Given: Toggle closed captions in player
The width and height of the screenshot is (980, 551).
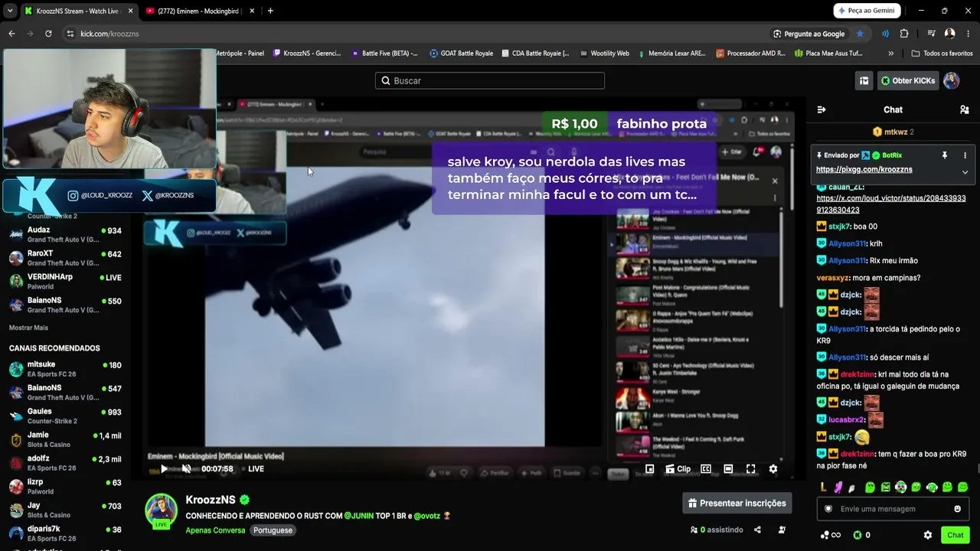Looking at the screenshot, I should pyautogui.click(x=706, y=469).
